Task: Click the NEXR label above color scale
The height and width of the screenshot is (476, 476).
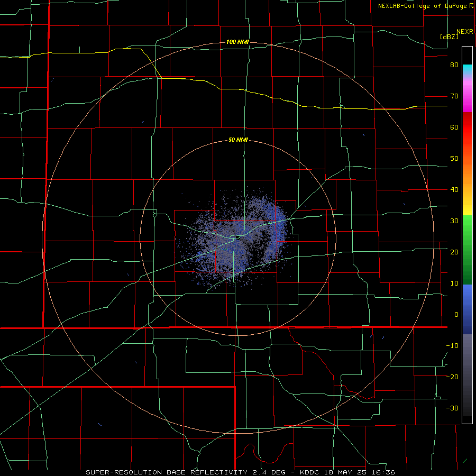Action: pyautogui.click(x=465, y=32)
